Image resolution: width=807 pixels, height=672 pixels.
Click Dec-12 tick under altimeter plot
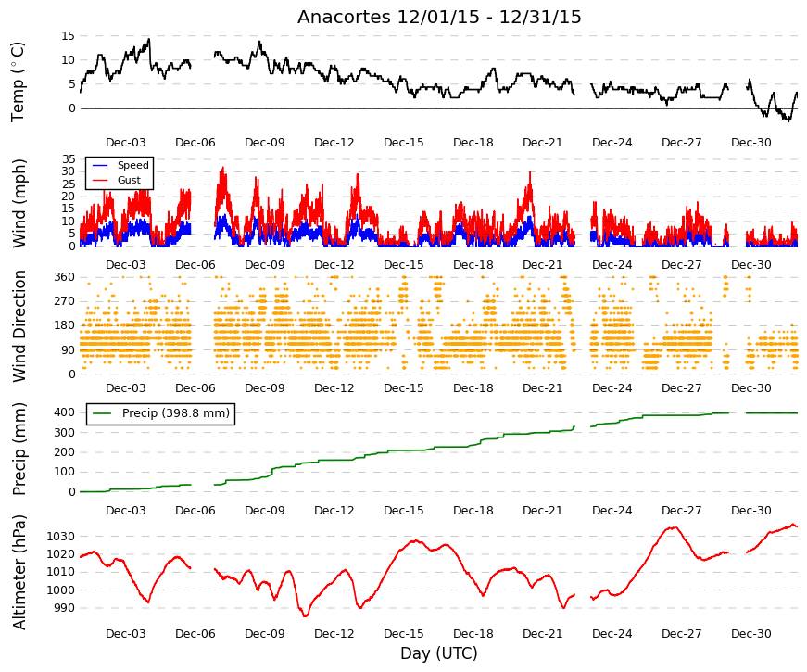[x=334, y=634]
